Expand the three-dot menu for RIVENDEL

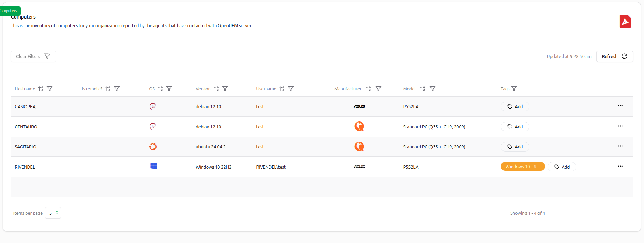pyautogui.click(x=620, y=167)
